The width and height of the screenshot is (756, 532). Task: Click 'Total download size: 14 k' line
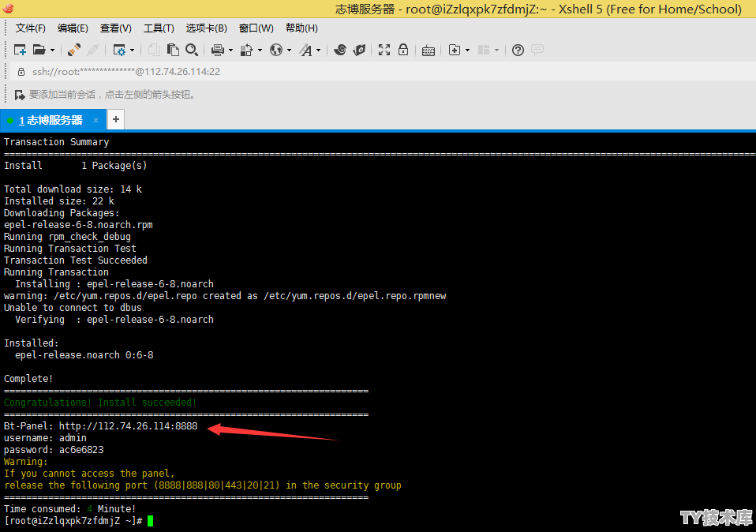click(x=73, y=189)
